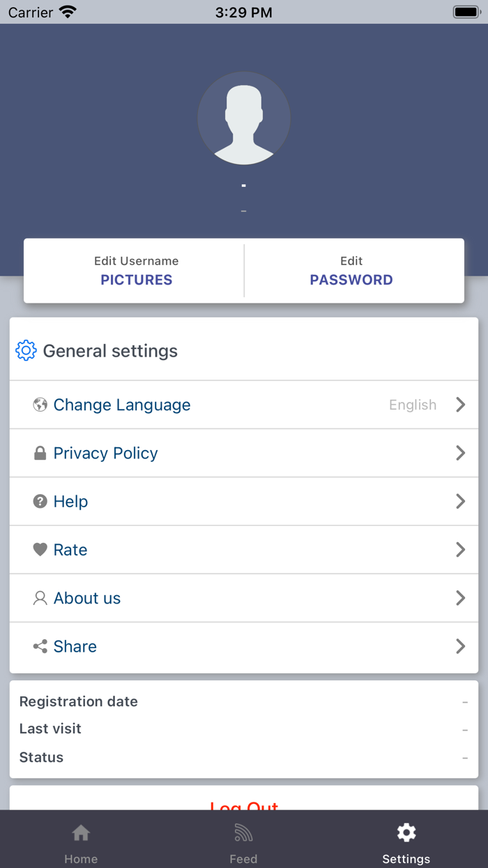The image size is (488, 868).
Task: Click the question mark Help icon
Action: point(40,501)
